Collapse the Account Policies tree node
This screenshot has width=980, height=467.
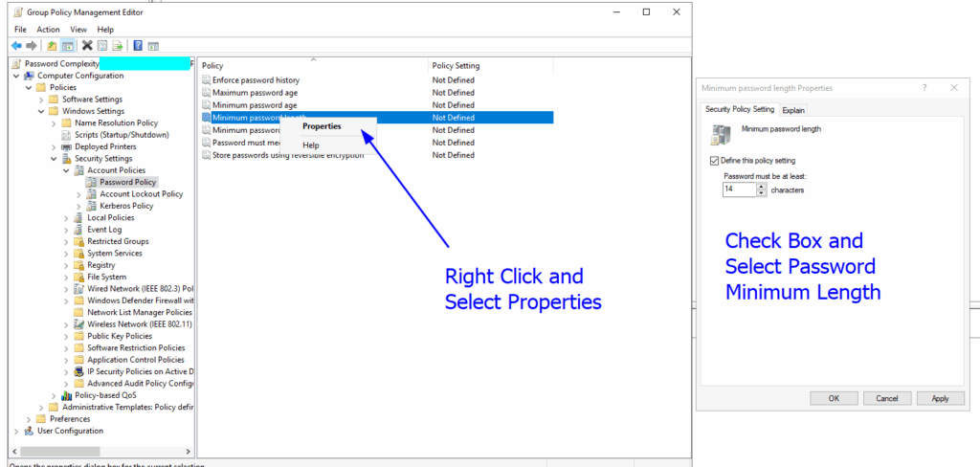(x=66, y=170)
